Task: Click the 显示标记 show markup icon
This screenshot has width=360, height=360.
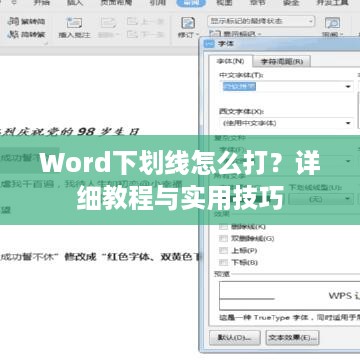Action: [215, 34]
